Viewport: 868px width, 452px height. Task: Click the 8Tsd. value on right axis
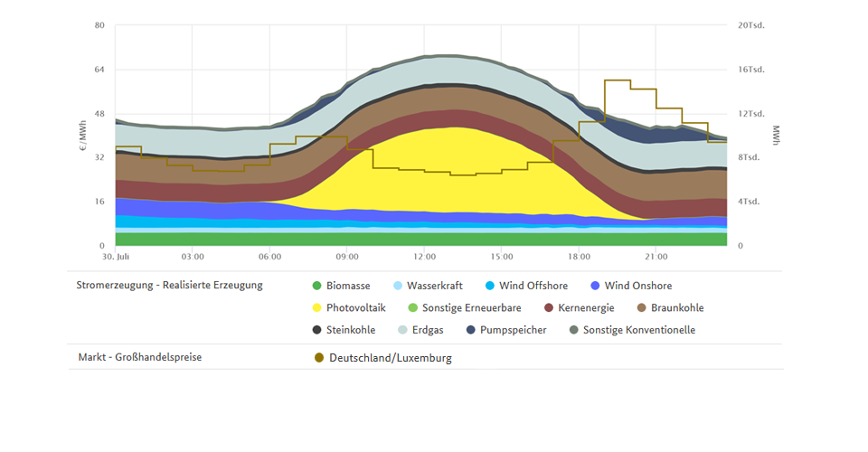[749, 157]
